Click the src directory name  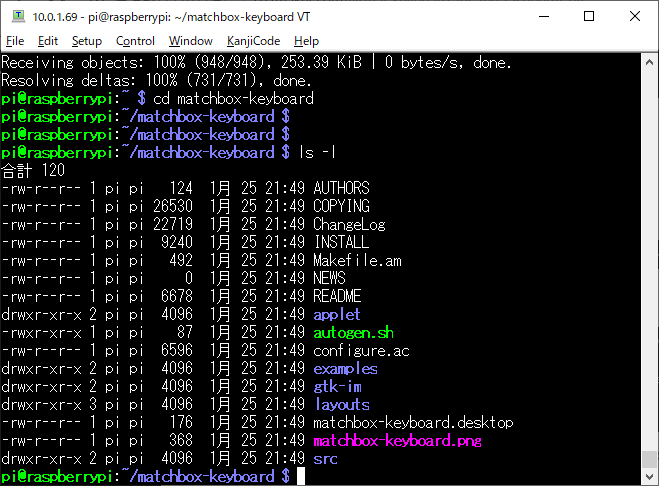(x=325, y=459)
